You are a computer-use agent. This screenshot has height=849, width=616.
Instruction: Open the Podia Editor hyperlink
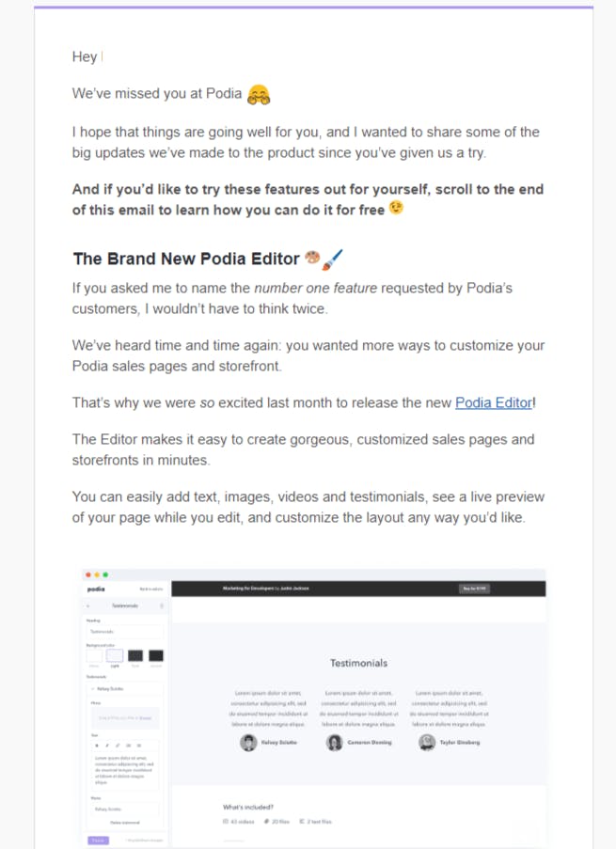(x=494, y=402)
